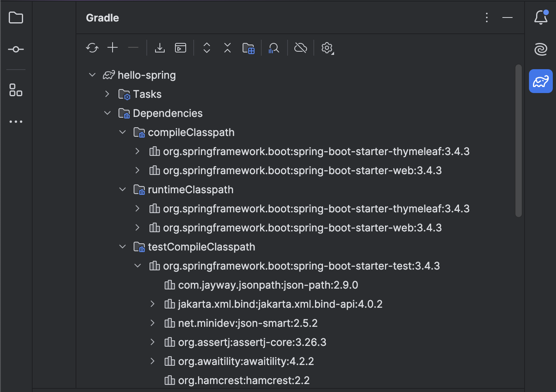Open the Structure tool window icon

tap(16, 90)
